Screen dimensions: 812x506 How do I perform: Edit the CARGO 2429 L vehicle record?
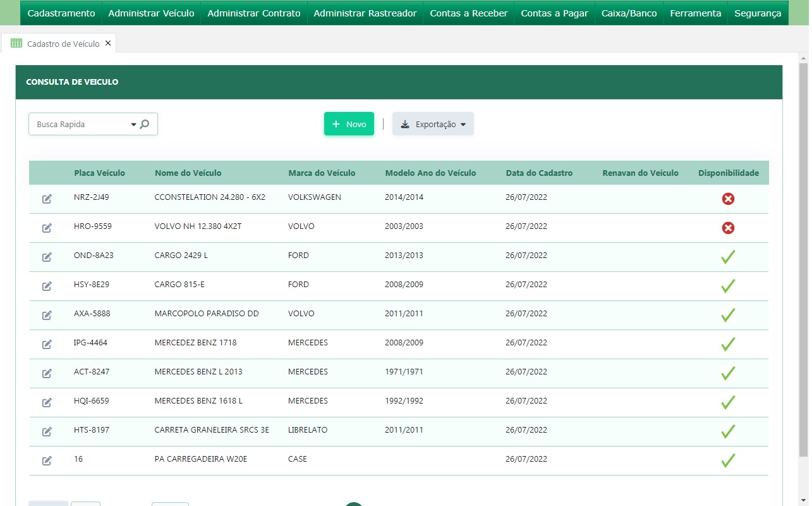point(47,257)
